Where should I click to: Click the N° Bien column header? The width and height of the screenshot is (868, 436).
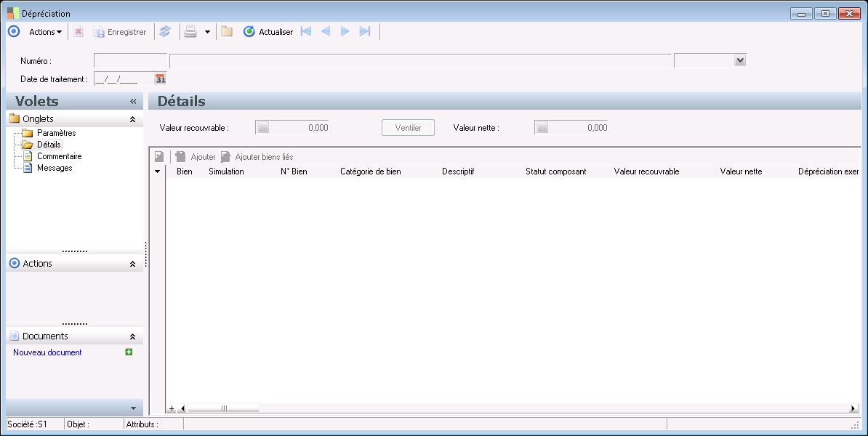coord(294,171)
